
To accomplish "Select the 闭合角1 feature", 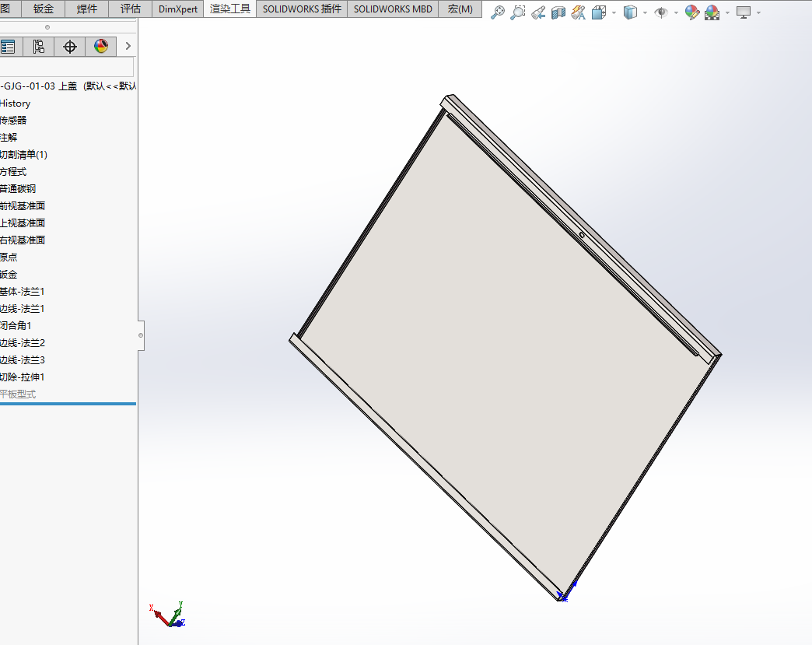I will point(16,325).
